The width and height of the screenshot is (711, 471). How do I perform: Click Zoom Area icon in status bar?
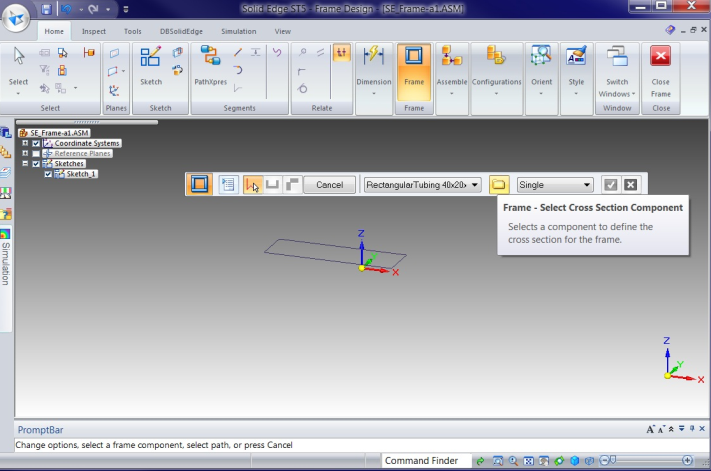[497, 461]
